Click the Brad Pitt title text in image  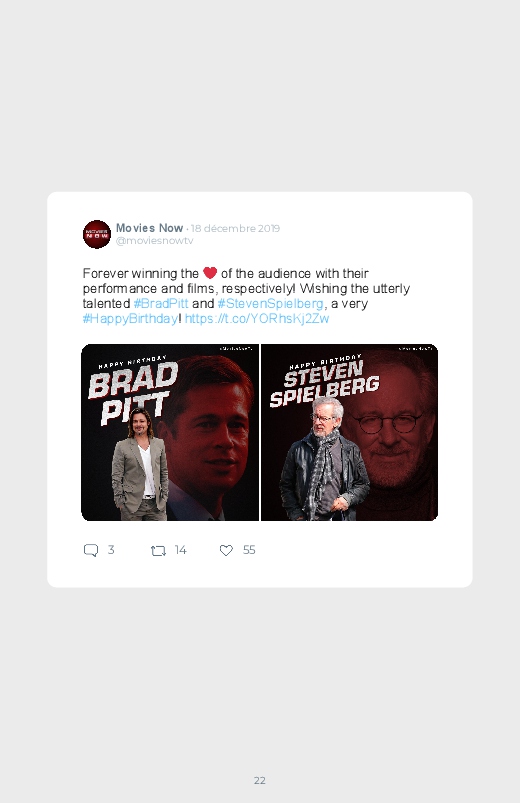[x=133, y=393]
